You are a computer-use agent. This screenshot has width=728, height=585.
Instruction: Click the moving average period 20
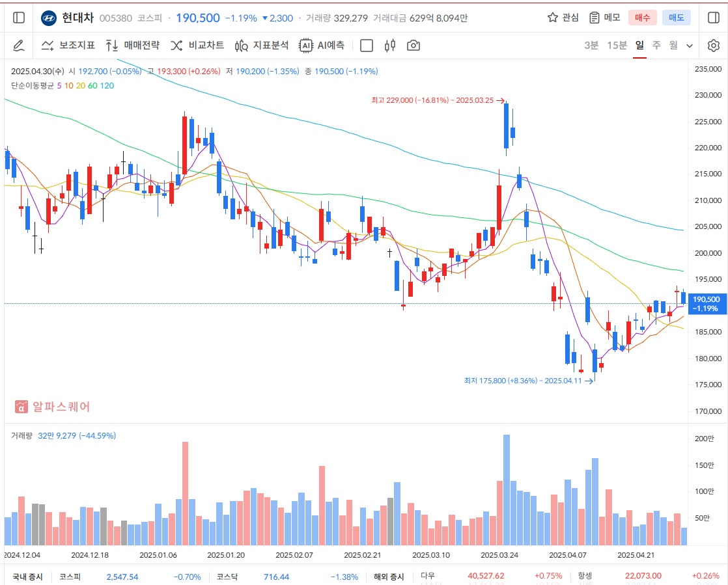coord(81,86)
